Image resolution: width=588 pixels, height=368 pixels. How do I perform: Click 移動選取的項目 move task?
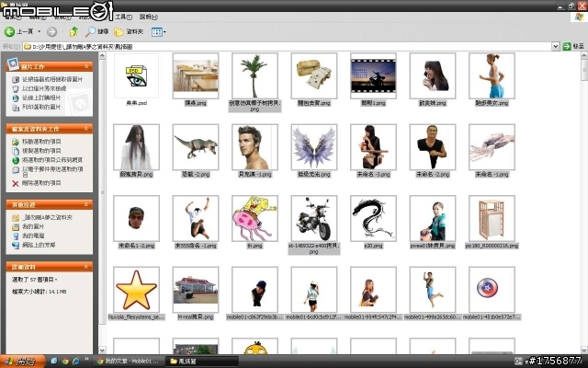click(37, 142)
